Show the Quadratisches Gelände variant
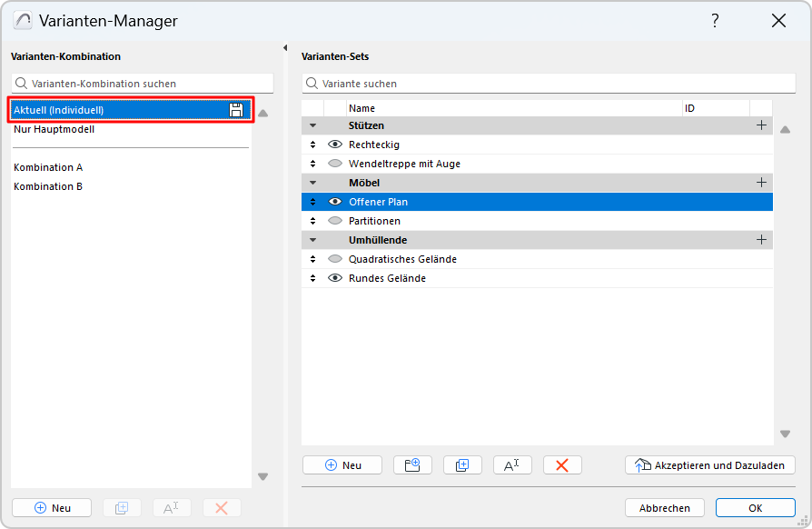This screenshot has height=529, width=812. [x=335, y=259]
